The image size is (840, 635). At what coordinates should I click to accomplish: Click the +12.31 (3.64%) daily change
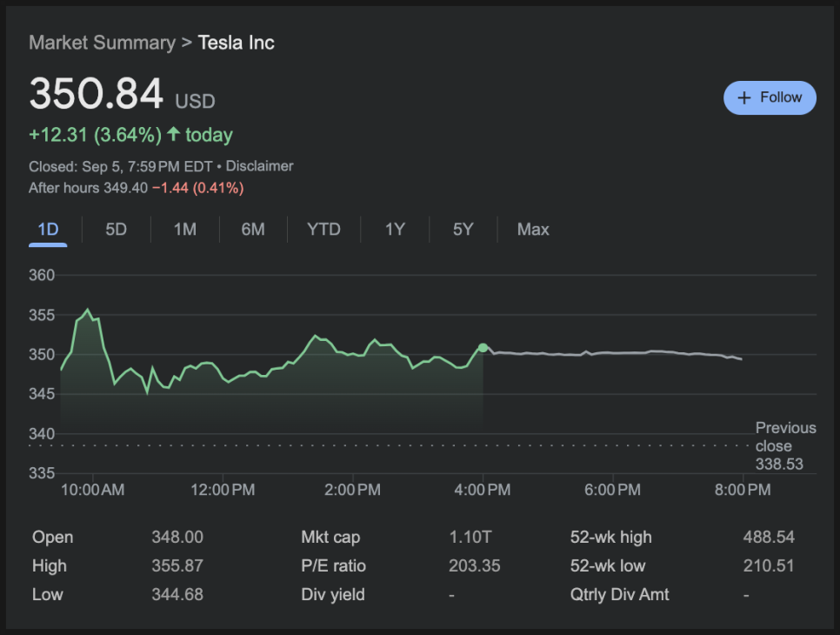pos(96,135)
